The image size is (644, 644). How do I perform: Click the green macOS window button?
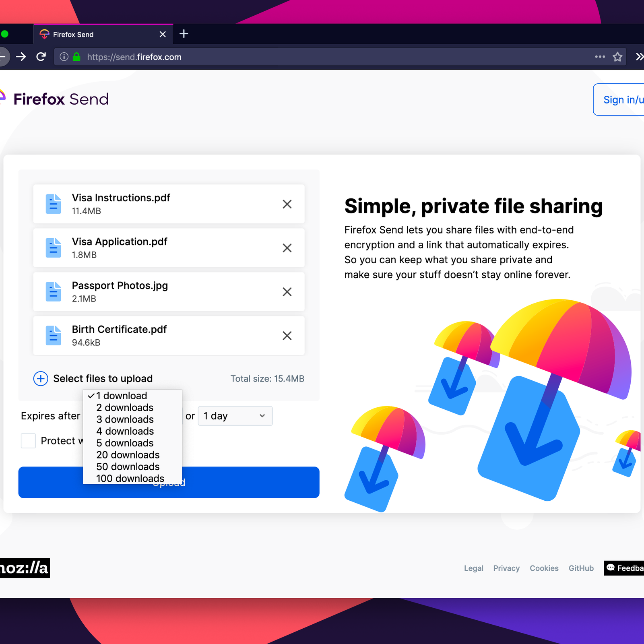[5, 34]
